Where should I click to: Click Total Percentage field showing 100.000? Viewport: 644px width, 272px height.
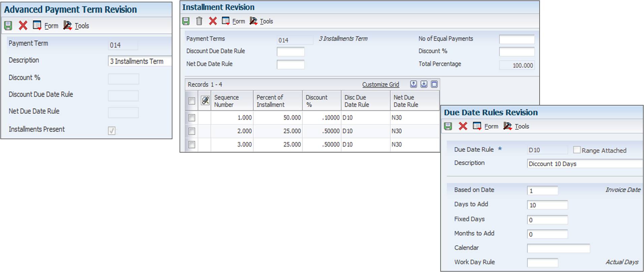coord(517,65)
